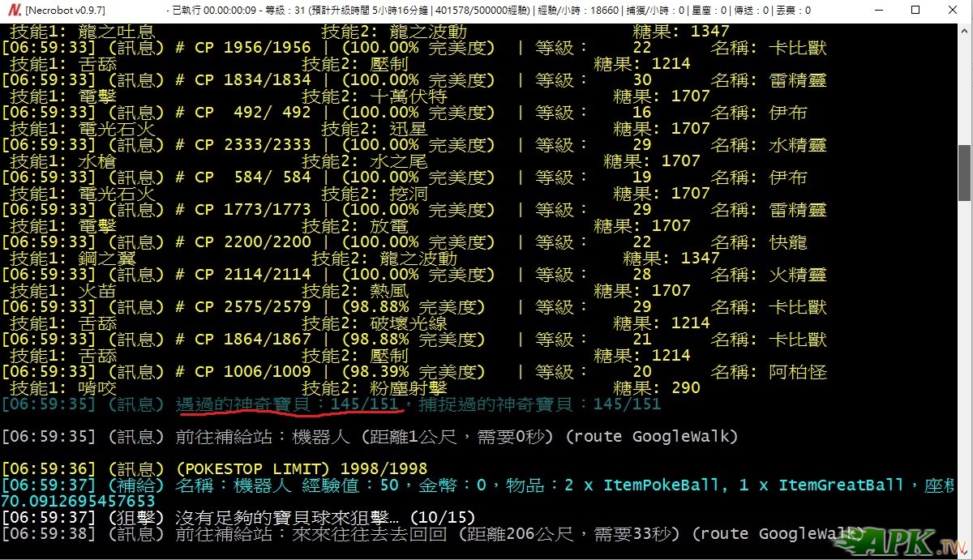
Task: Maximize the Necrobot console window
Action: tap(915, 11)
